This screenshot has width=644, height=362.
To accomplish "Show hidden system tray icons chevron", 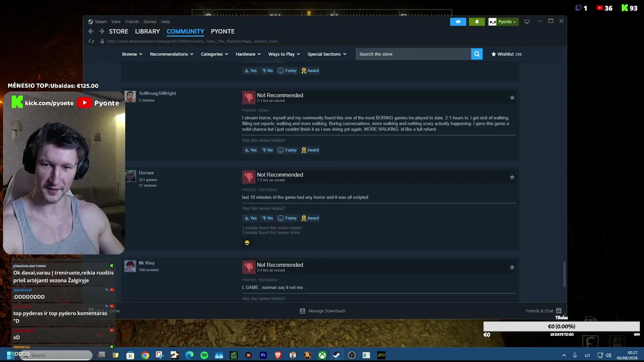I will click(565, 355).
